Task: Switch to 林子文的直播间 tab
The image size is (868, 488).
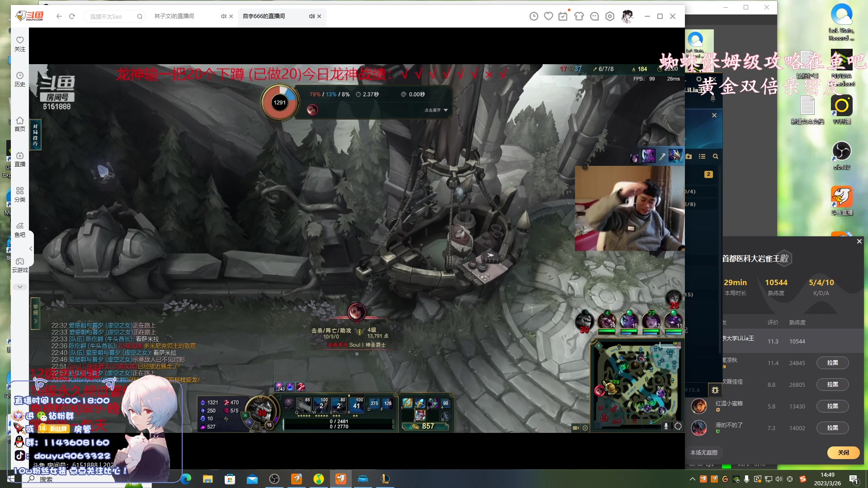Action: [175, 16]
